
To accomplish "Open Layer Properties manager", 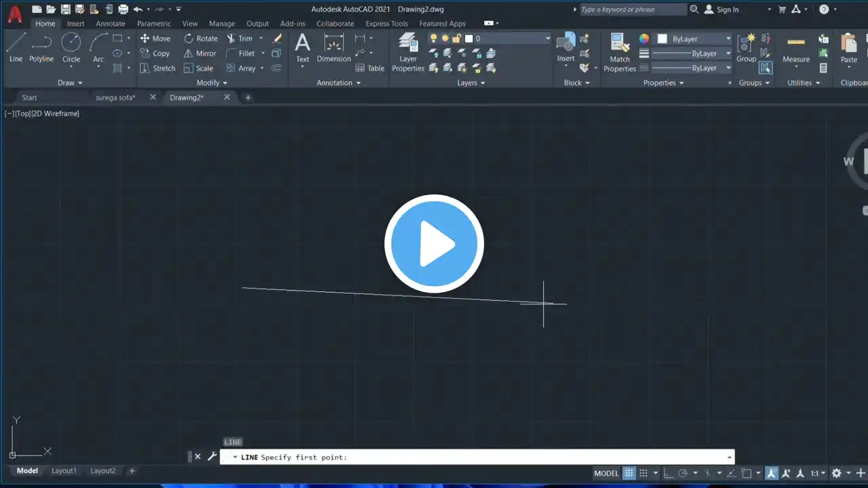I will 408,52.
